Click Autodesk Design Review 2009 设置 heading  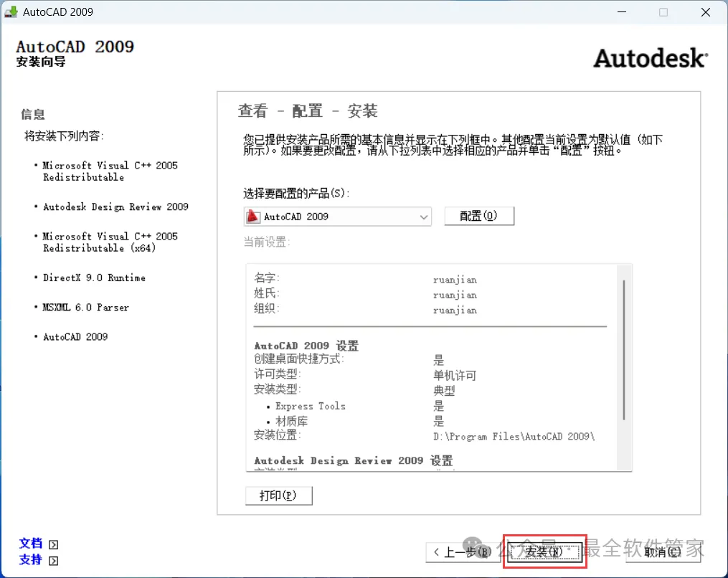click(354, 460)
